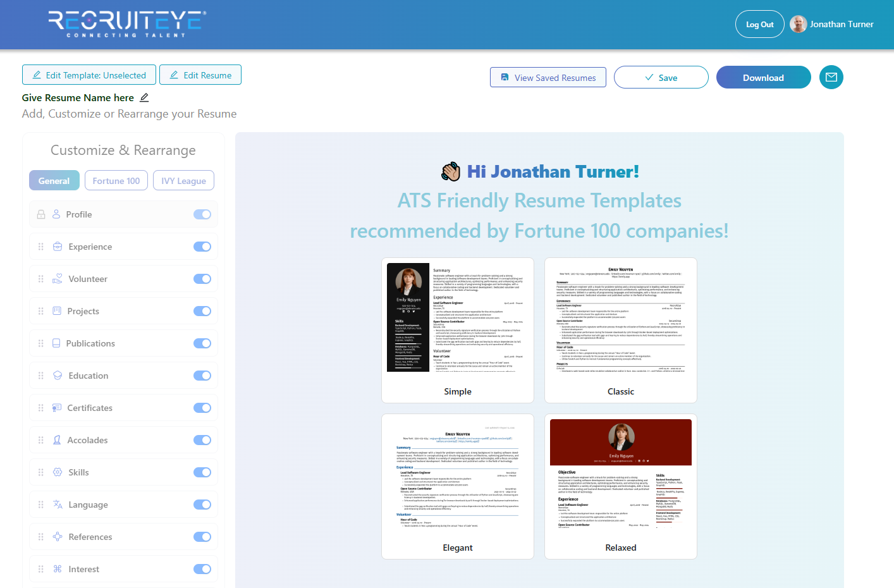Click the pencil icon beside resume name
894x588 pixels.
[144, 97]
